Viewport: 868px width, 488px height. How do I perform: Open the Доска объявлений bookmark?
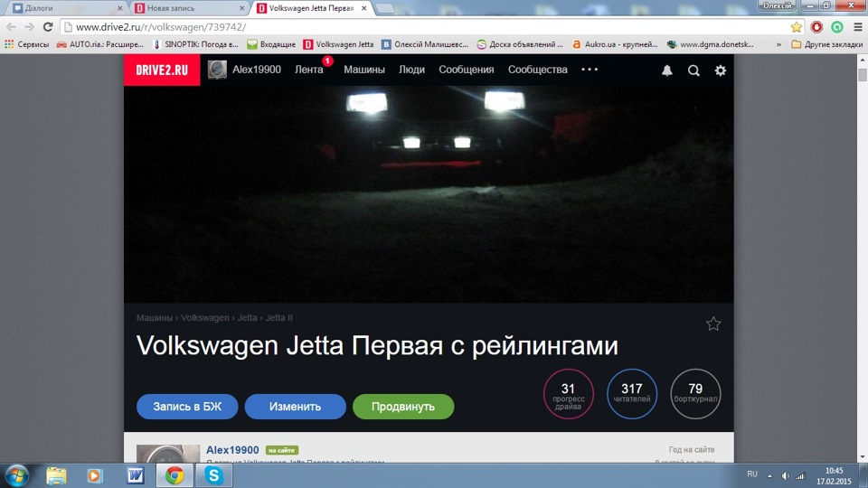click(x=520, y=44)
